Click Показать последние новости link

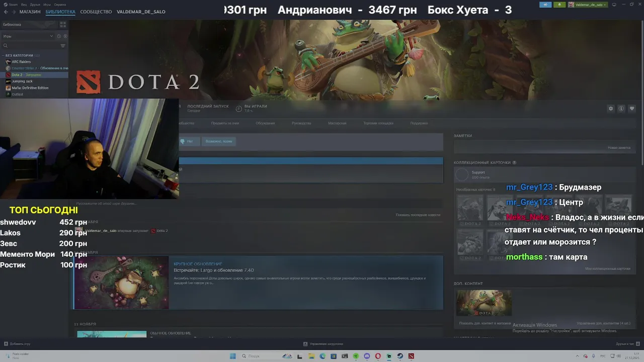[x=418, y=215]
